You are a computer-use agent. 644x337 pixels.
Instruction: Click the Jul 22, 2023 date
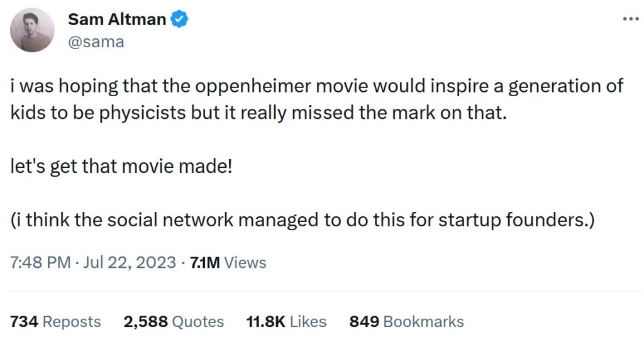(x=131, y=262)
